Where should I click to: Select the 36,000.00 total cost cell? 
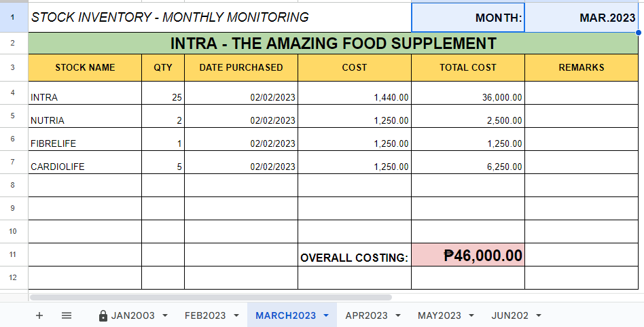[x=468, y=93]
